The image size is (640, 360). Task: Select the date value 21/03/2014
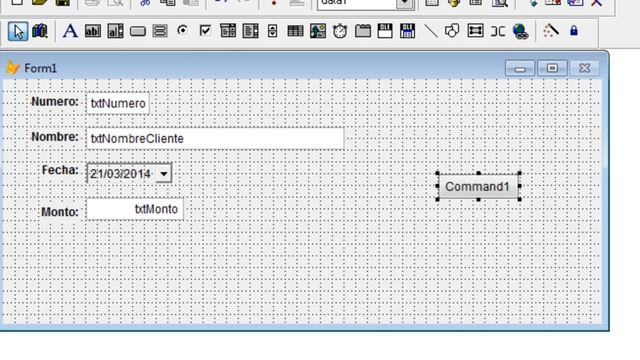[121, 174]
